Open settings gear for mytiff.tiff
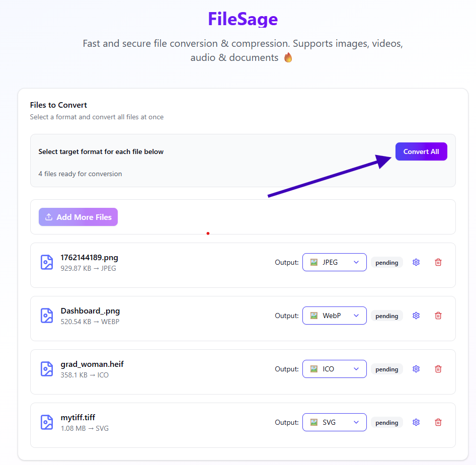Screen dimensions: 476x465 [416, 422]
